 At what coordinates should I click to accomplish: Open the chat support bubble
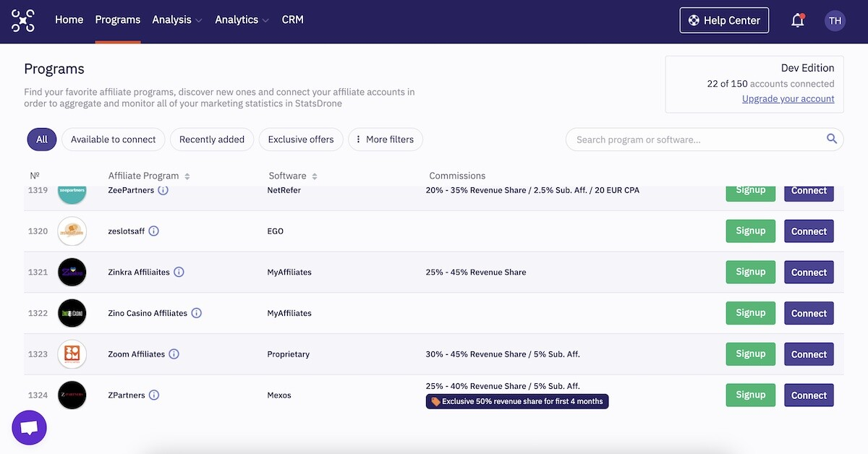tap(30, 428)
